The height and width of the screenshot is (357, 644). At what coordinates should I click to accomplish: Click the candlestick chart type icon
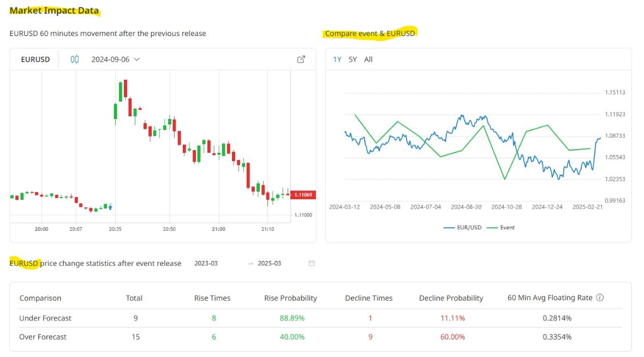[x=74, y=59]
